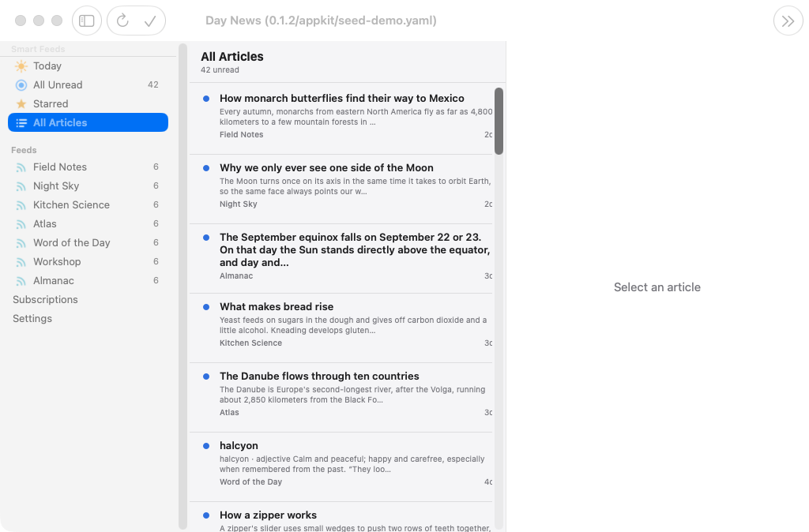Click the 'Field Notes' source under monarch article
The height and width of the screenshot is (532, 809).
coord(242,134)
